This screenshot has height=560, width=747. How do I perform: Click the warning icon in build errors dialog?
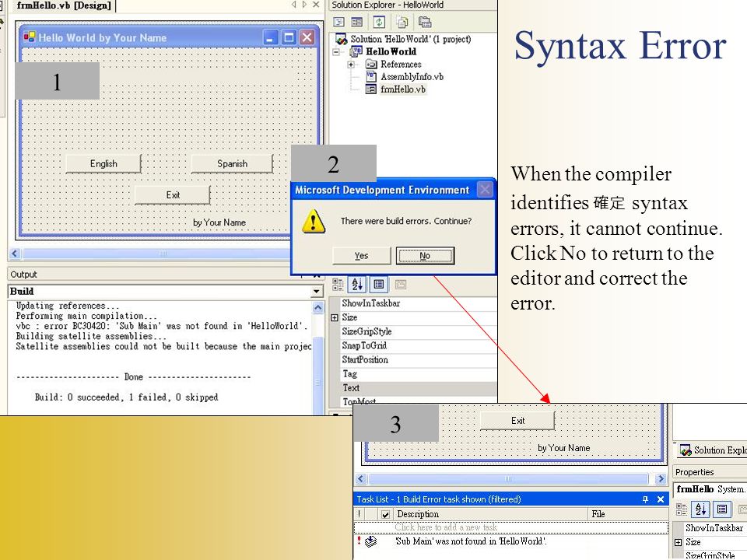(x=314, y=222)
